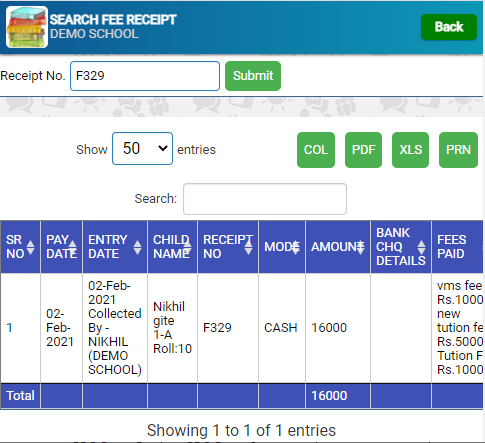Click the COL column visibility button
Screen dimensions: 485x443
coord(316,150)
